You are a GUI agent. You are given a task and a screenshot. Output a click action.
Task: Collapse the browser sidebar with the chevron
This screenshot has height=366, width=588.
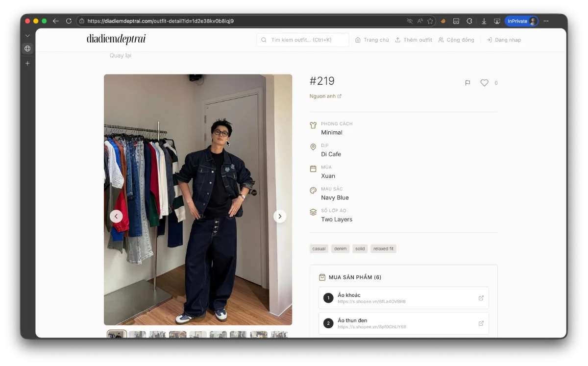coord(27,35)
